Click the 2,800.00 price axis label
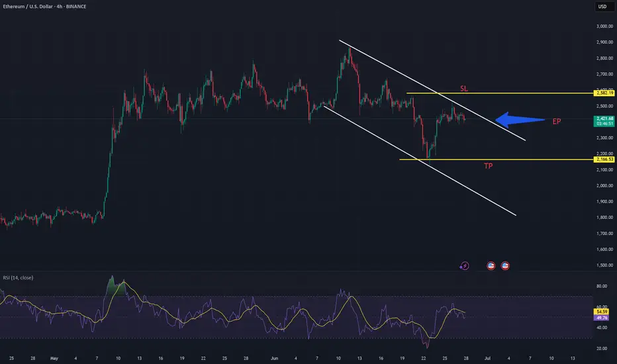 pos(605,58)
